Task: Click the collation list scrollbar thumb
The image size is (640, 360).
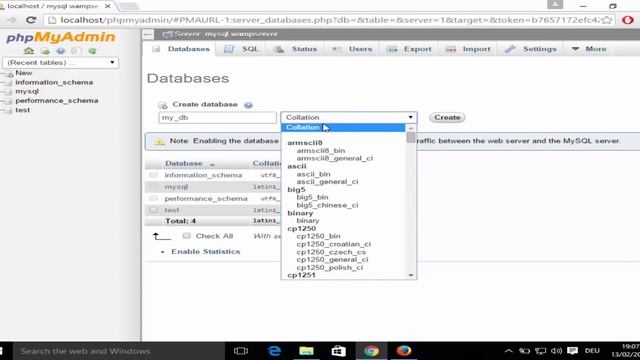Action: pyautogui.click(x=411, y=138)
